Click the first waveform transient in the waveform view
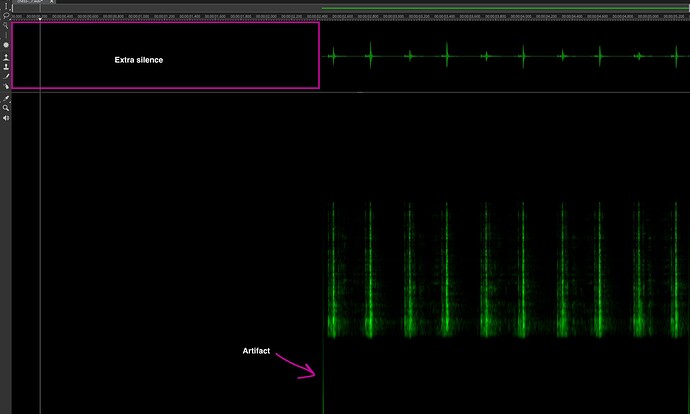 tap(333, 56)
